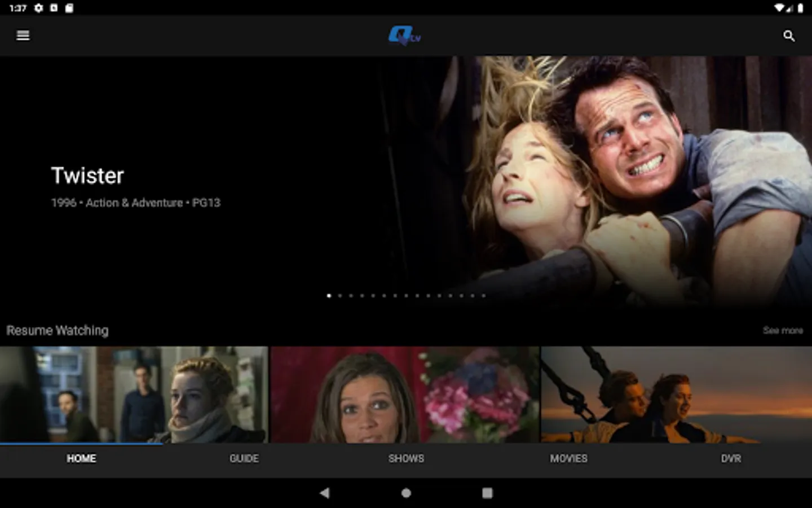812x508 pixels.
Task: Resume the video with woman and flowers
Action: point(405,395)
